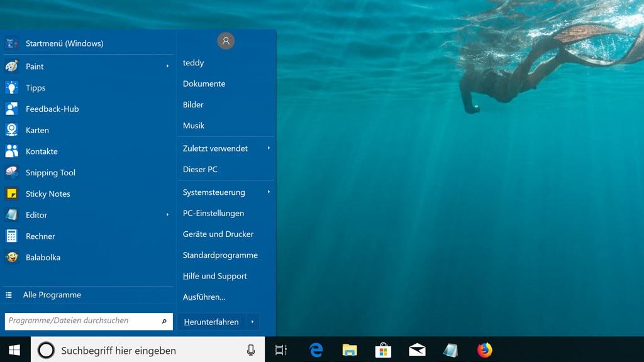Click the user avatar above teddy
Image resolution: width=644 pixels, height=362 pixels.
point(226,40)
